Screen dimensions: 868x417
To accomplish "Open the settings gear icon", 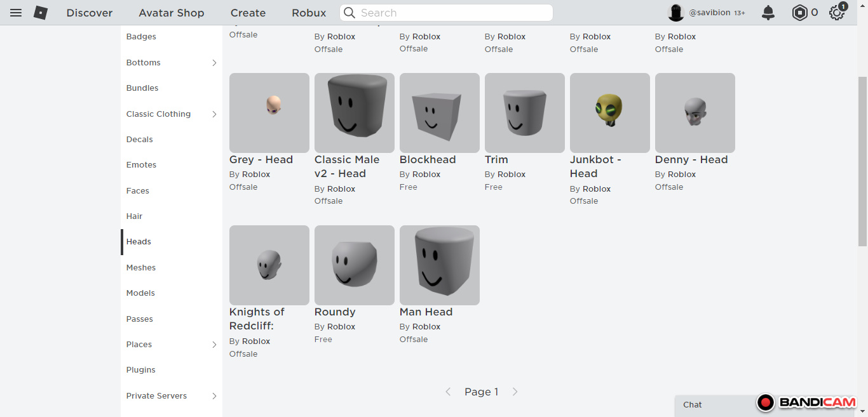I will pyautogui.click(x=837, y=13).
